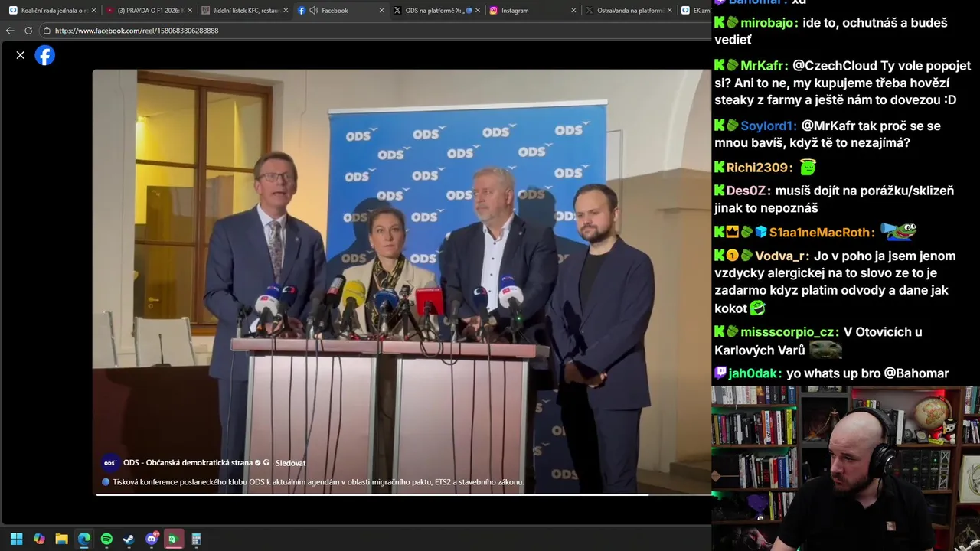This screenshot has height=551, width=980.
Task: Click the streamer webcam overlay
Action: [846, 468]
